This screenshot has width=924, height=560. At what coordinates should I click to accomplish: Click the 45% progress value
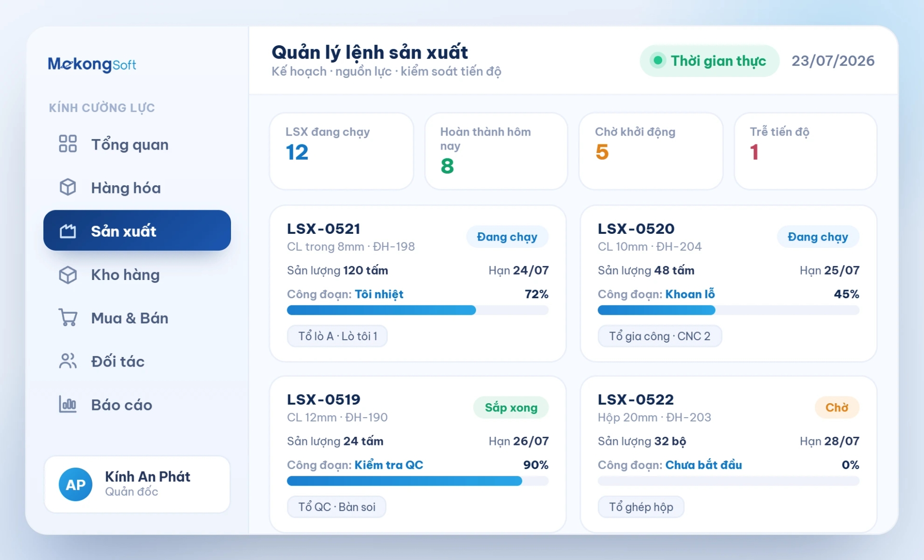pos(847,294)
